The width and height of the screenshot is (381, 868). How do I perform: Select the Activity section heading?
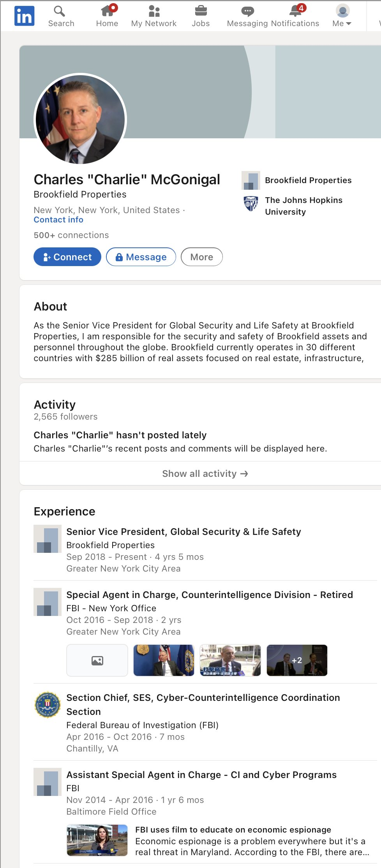pos(55,405)
